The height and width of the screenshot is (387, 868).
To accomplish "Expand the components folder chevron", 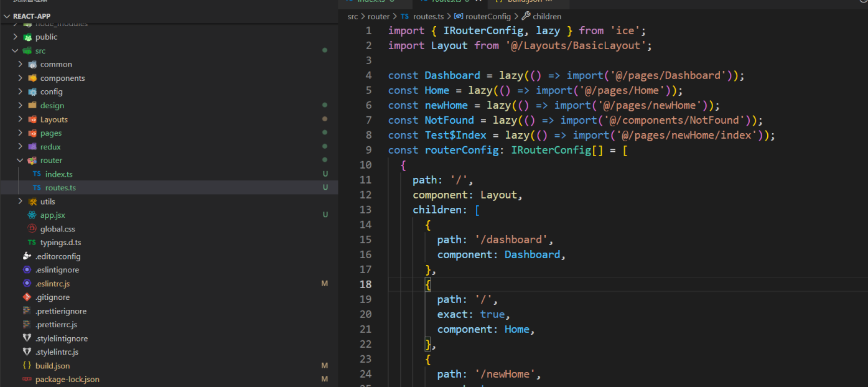I will pos(21,78).
